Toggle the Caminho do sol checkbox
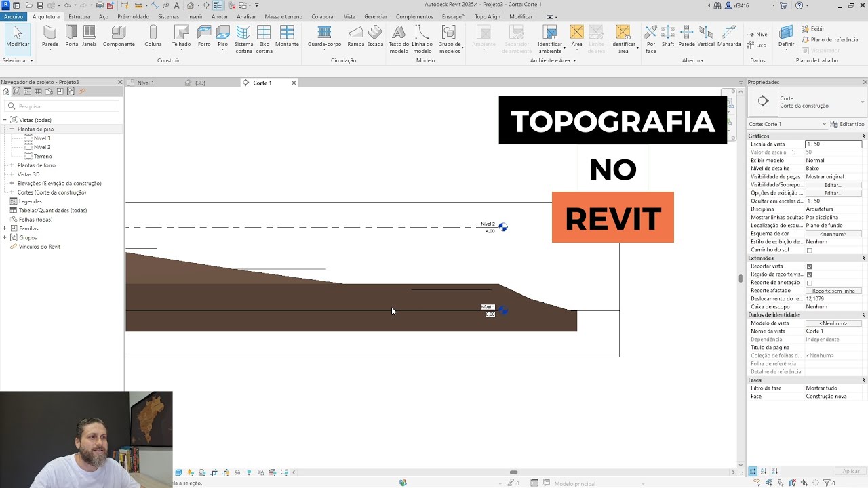868x488 pixels. click(809, 250)
